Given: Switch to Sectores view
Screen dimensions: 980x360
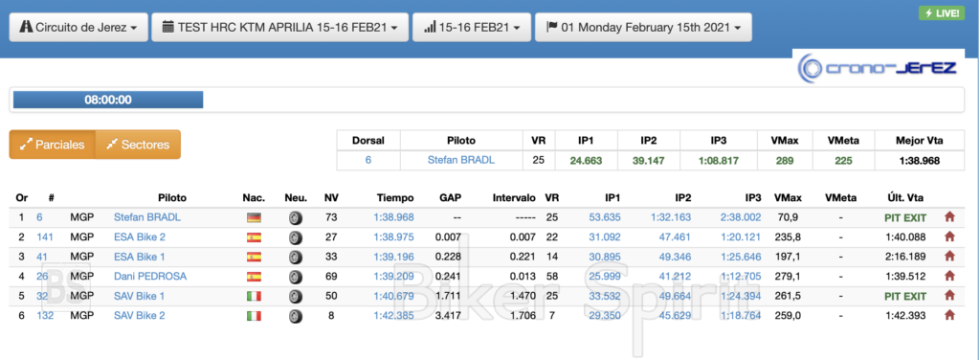Looking at the screenshot, I should coord(138,145).
